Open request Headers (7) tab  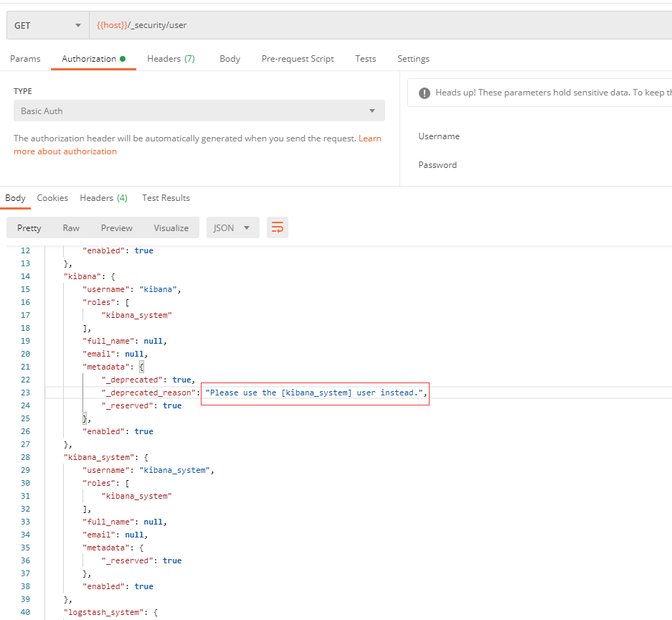171,59
